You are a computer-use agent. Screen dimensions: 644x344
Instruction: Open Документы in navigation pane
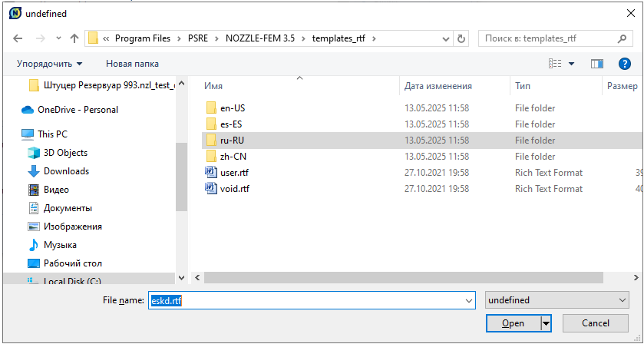[x=60, y=208]
